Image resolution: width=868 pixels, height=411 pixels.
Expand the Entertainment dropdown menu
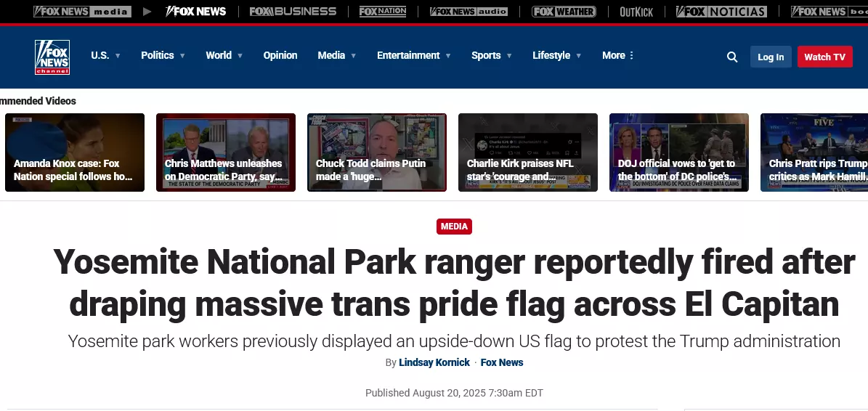[413, 55]
